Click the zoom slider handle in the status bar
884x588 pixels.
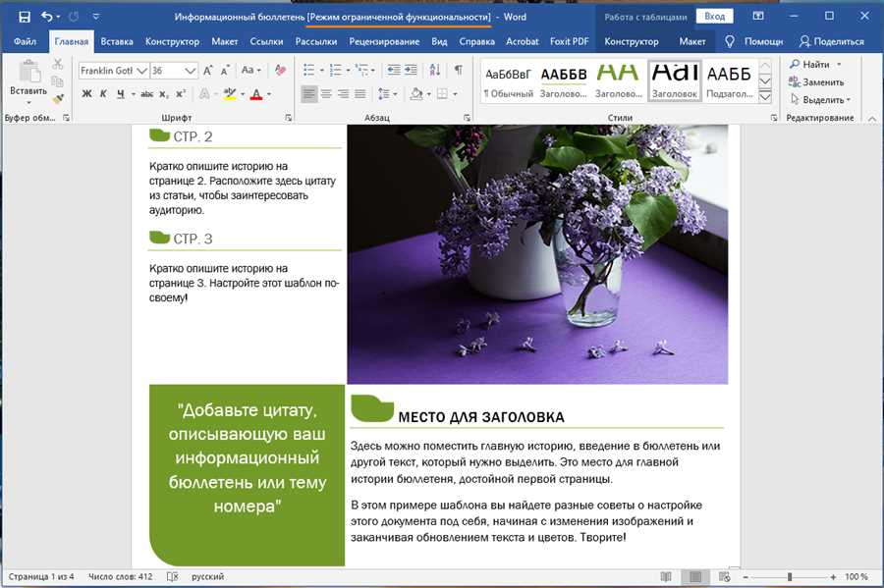coord(790,577)
